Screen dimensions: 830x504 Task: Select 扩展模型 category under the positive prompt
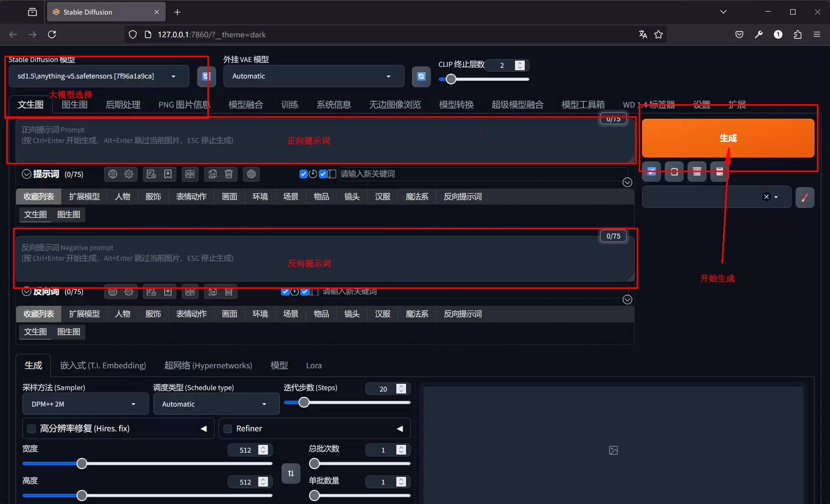84,197
